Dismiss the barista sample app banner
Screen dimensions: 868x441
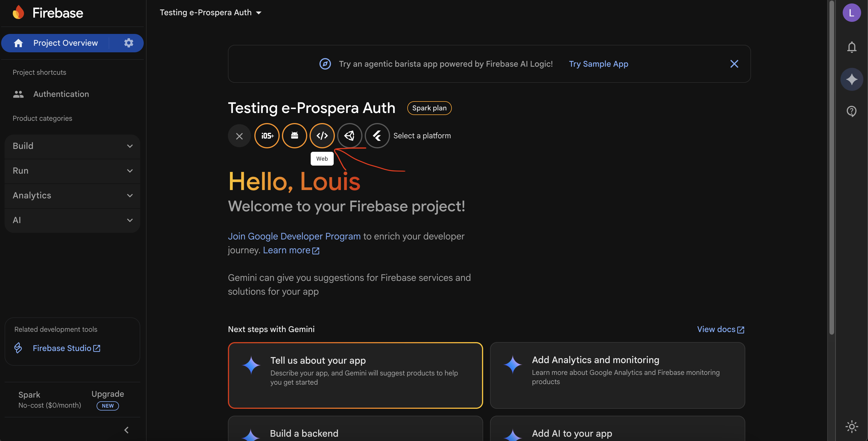(x=734, y=64)
